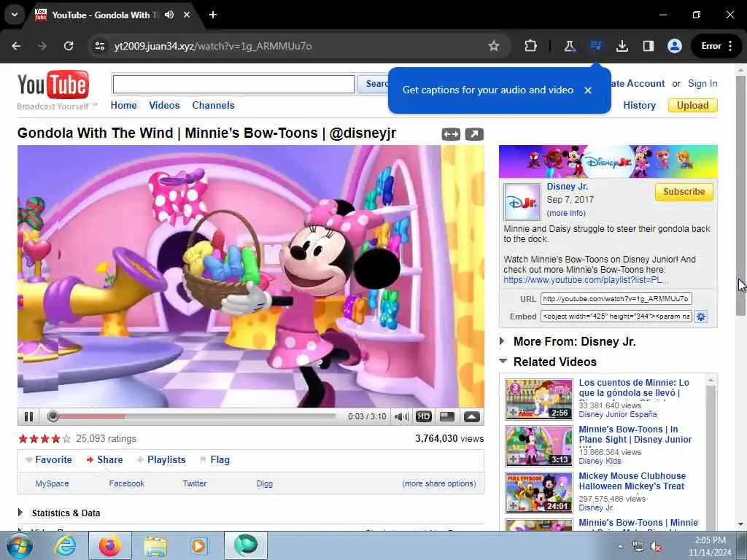Click the Sign In link

coord(703,83)
